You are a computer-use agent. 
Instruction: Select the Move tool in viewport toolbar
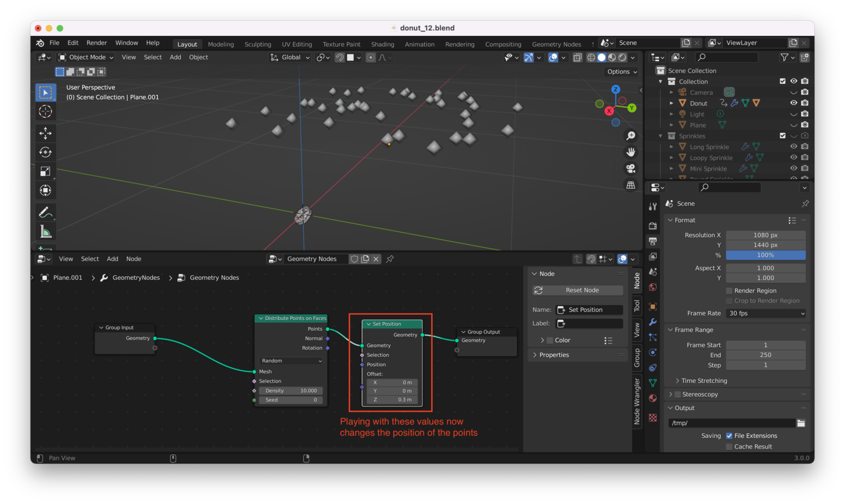(x=46, y=133)
